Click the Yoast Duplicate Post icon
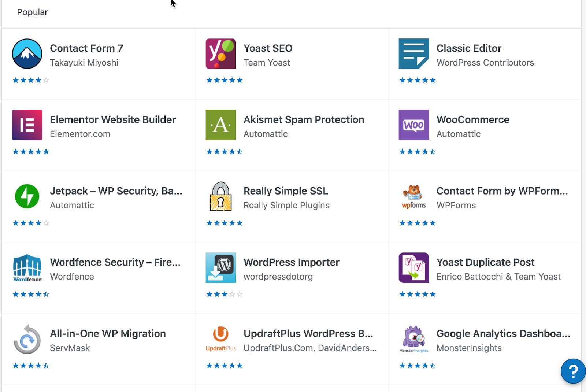 click(413, 268)
